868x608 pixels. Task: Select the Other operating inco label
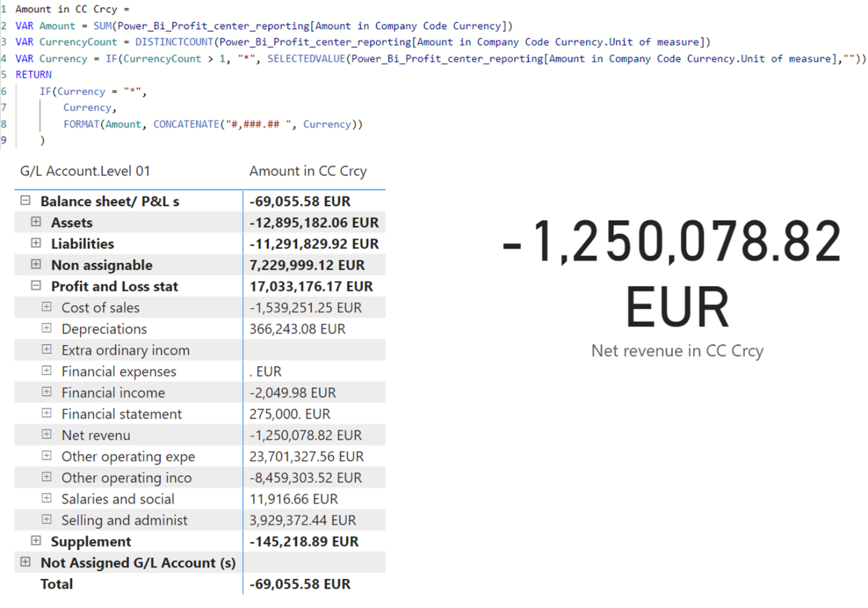[127, 478]
